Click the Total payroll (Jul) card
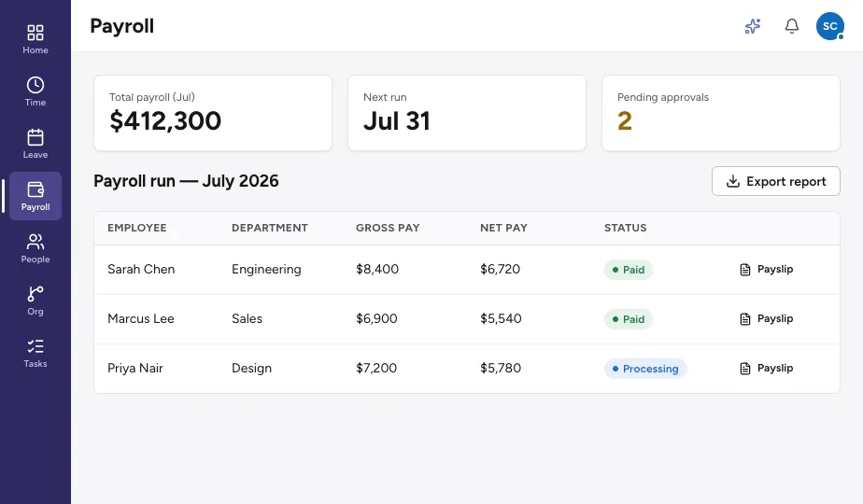The width and height of the screenshot is (863, 504). [213, 113]
